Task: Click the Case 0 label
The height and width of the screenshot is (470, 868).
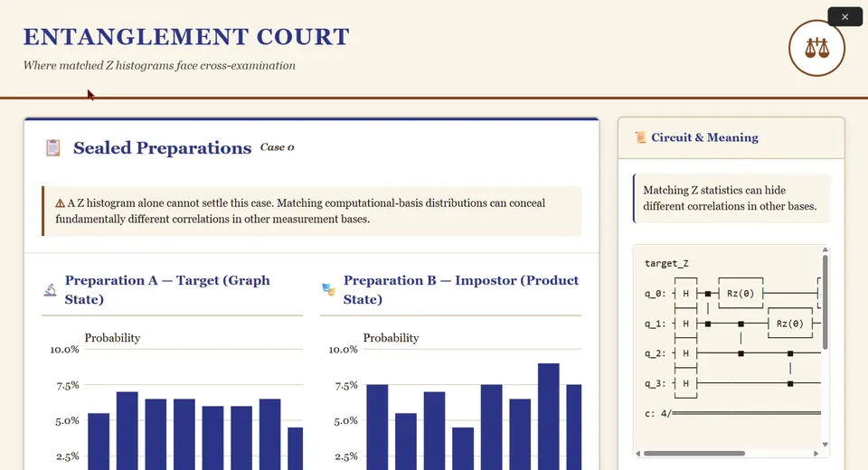Action: click(x=278, y=147)
